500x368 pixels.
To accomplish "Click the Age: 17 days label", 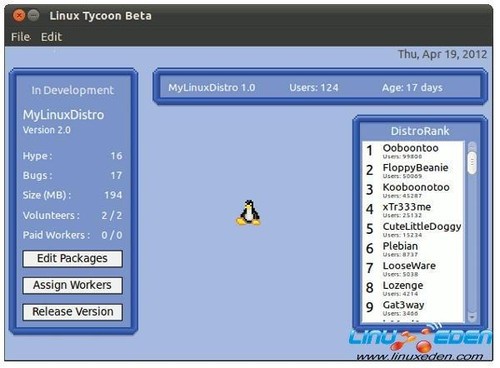I will tap(412, 88).
